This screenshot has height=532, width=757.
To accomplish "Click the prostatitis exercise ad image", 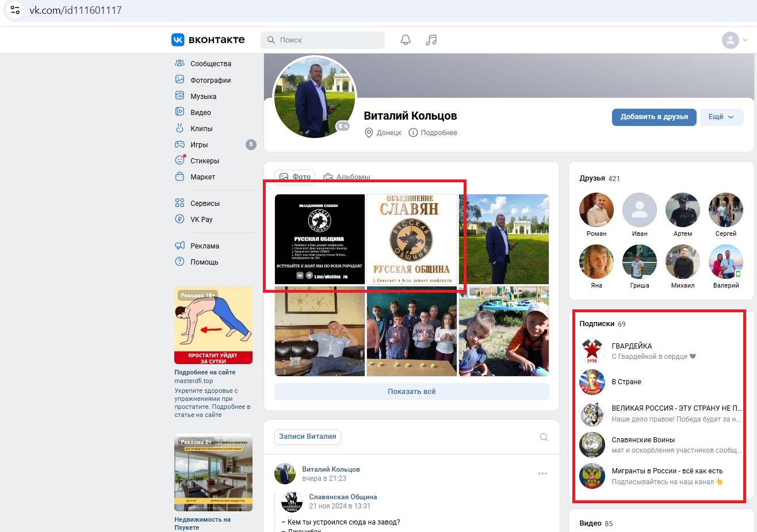I will (213, 326).
